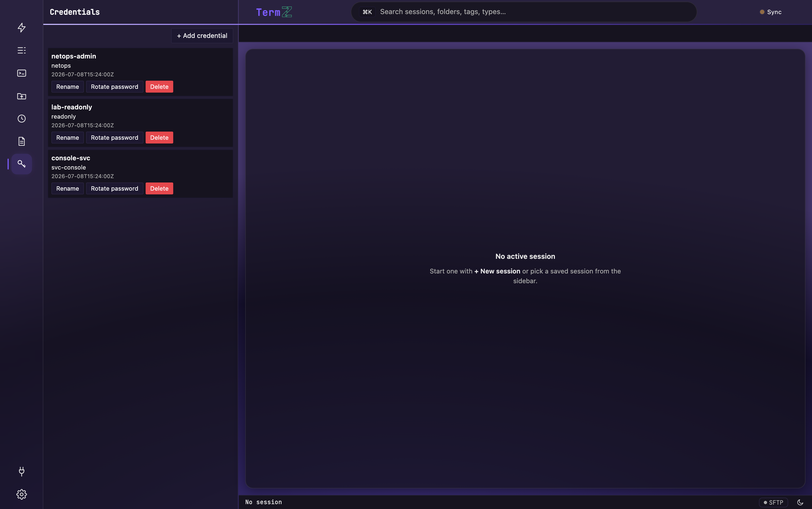Screen dimensions: 812x509
Task: Click the netops-admin timestamp 2026-07-08T15:24:00Z
Action: click(x=83, y=74)
